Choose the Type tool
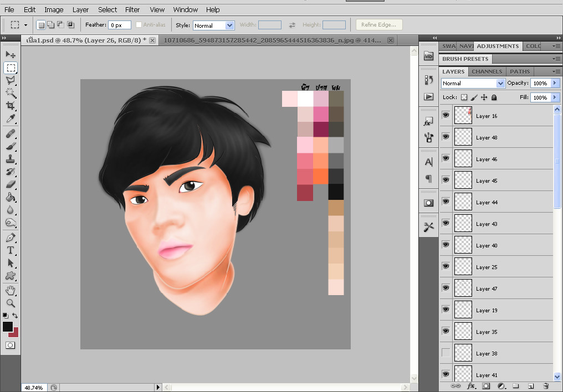 [x=11, y=250]
